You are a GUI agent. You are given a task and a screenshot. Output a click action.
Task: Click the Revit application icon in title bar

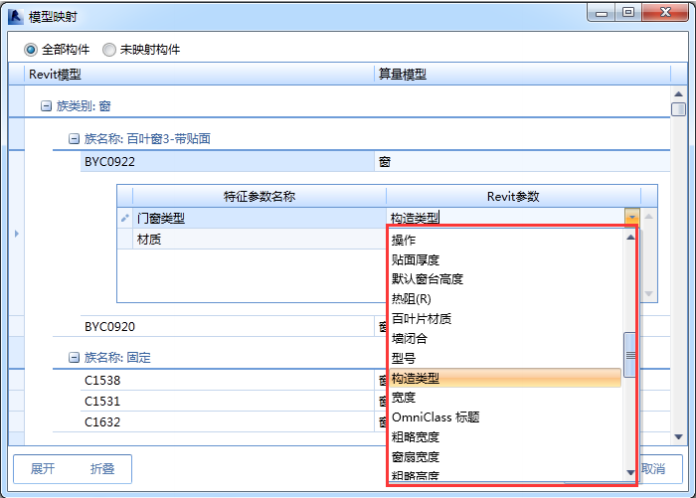coord(16,17)
